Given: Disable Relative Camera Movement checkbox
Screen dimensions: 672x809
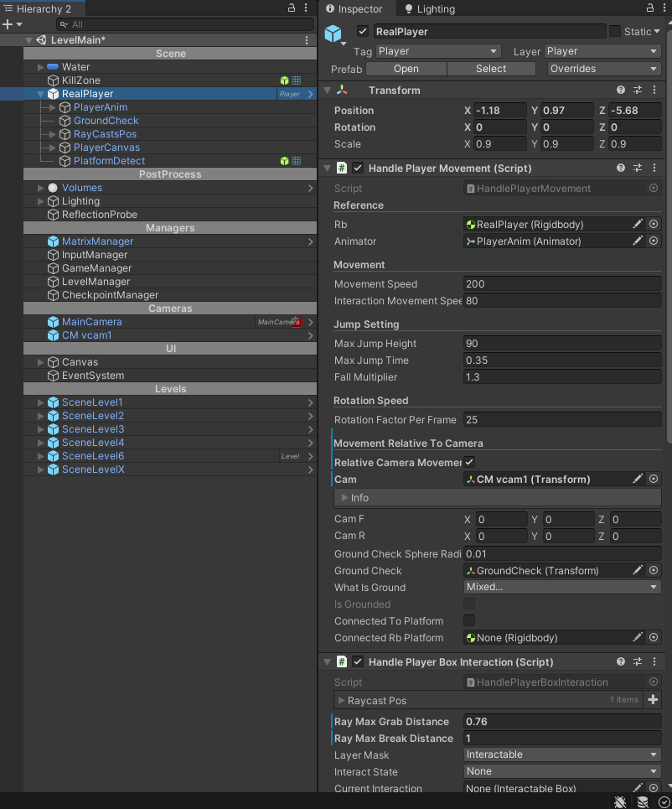Looking at the screenshot, I should click(x=469, y=463).
